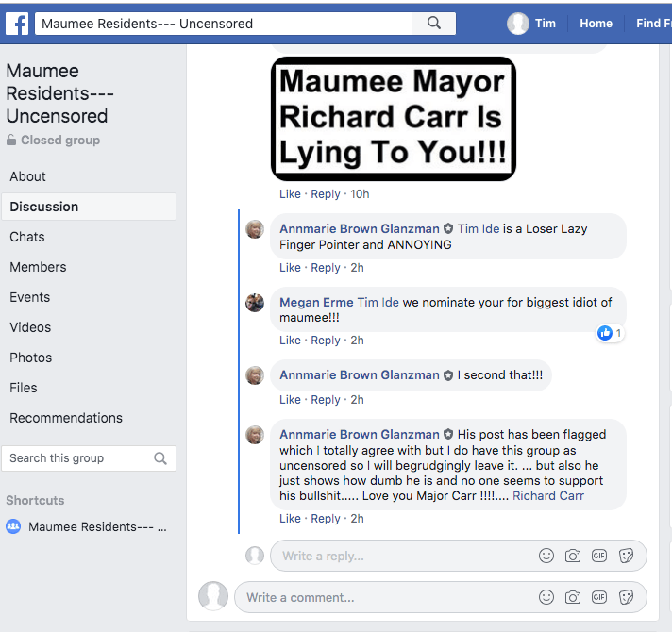Select Home in the top navigation

coord(596,24)
